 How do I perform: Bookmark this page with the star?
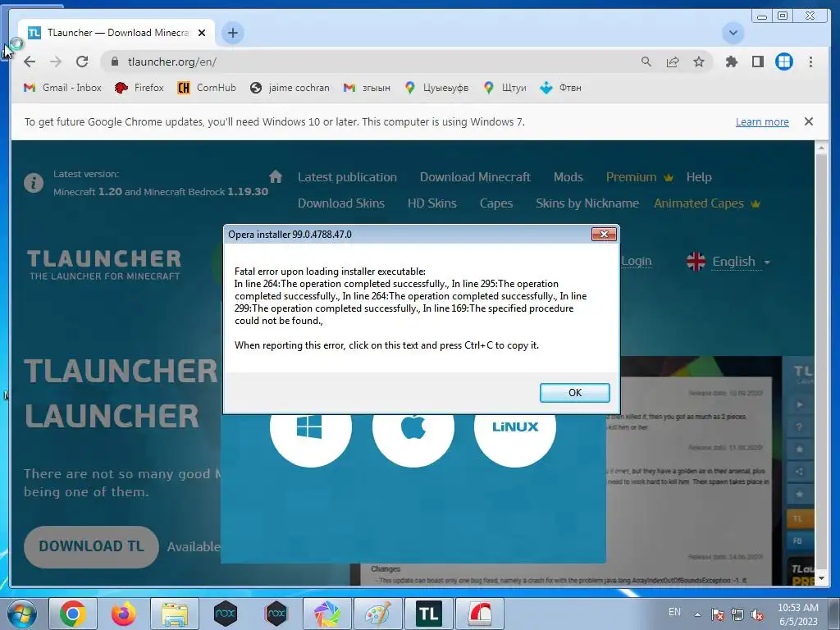pos(699,62)
